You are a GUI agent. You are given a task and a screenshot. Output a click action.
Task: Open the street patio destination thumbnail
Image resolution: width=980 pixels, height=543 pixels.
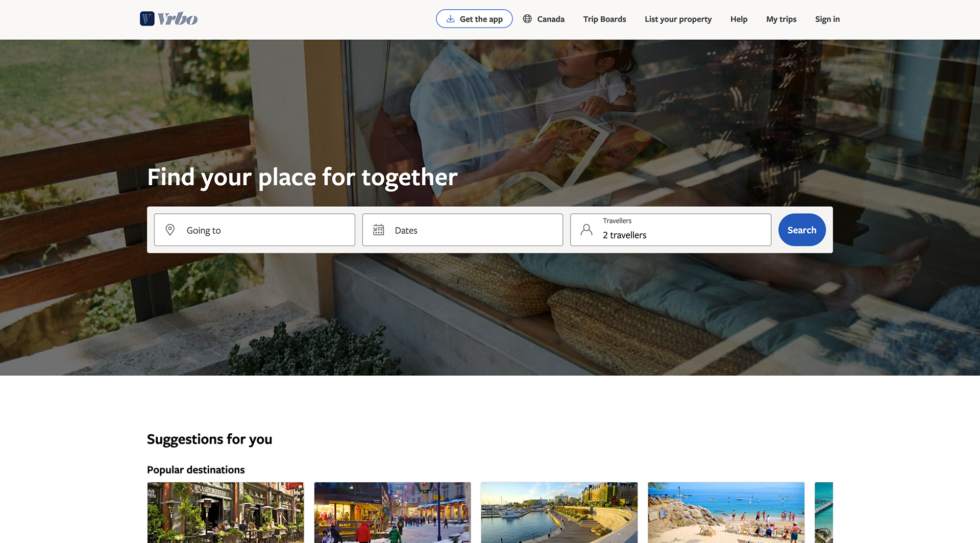tap(226, 512)
